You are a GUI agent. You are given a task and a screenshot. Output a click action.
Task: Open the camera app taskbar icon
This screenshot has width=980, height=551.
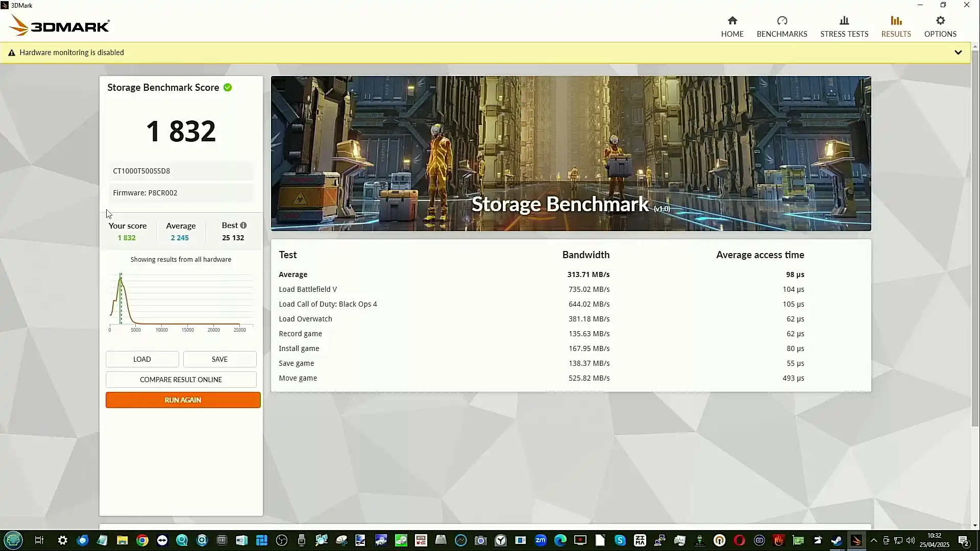click(480, 540)
